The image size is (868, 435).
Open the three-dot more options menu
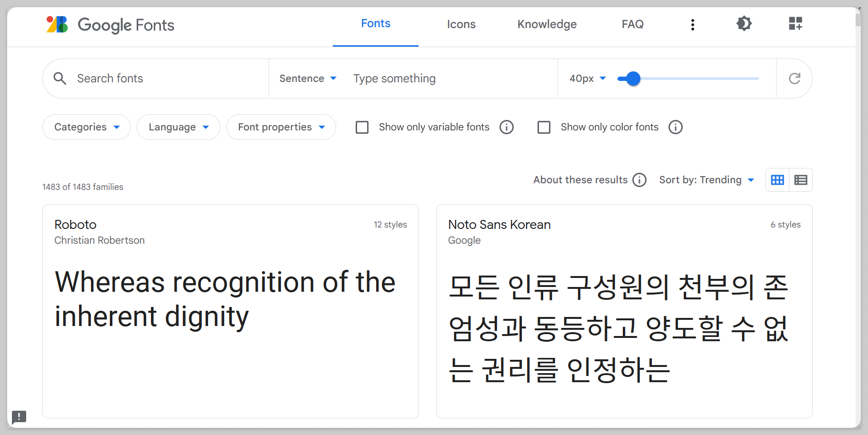point(693,24)
